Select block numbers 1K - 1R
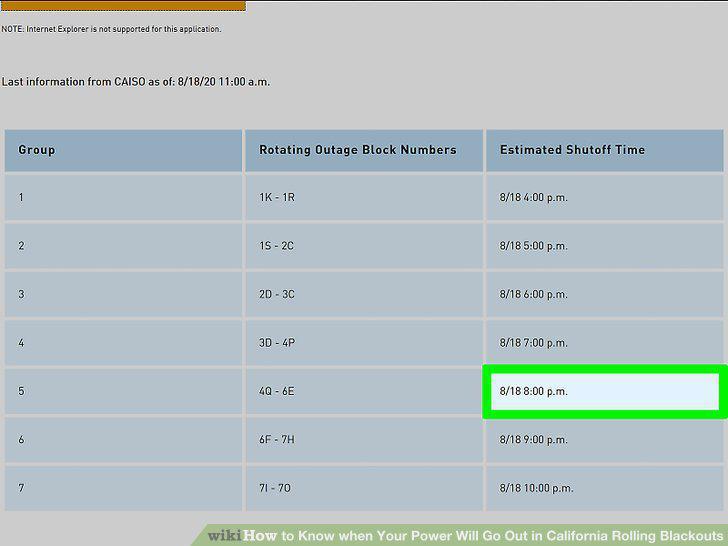Screen dimensions: 728x546 tap(364, 197)
